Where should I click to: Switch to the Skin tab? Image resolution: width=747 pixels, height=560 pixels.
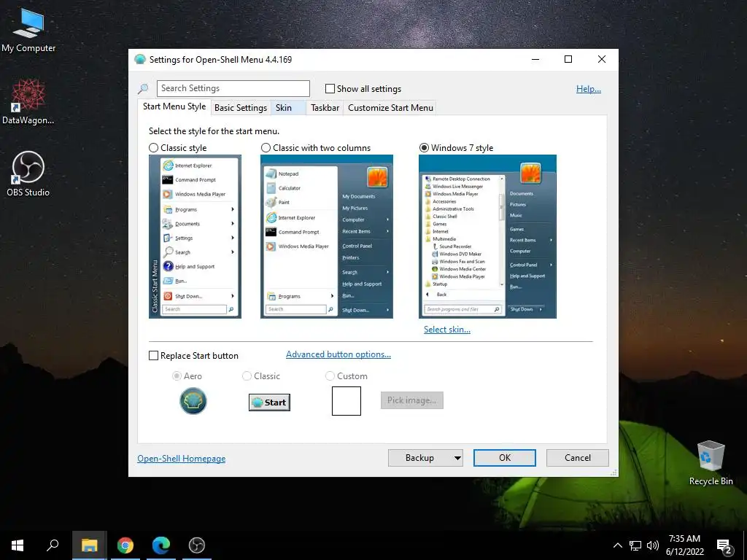287,108
